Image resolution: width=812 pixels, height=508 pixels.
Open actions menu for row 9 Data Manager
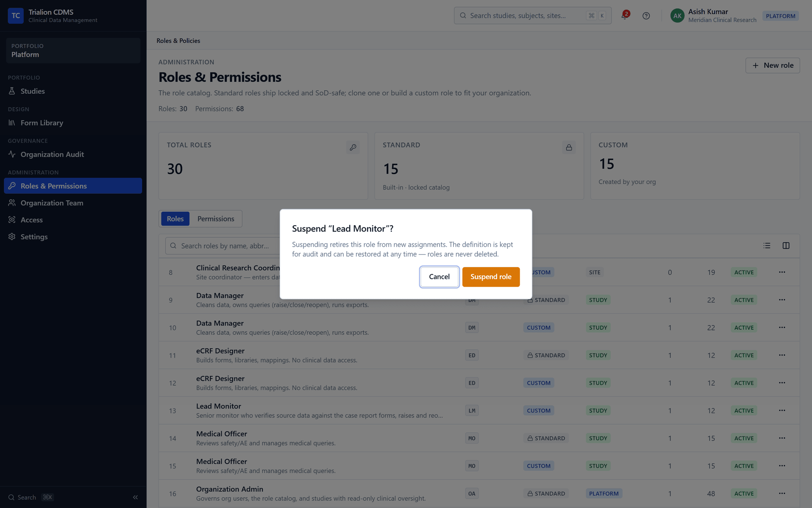782,300
